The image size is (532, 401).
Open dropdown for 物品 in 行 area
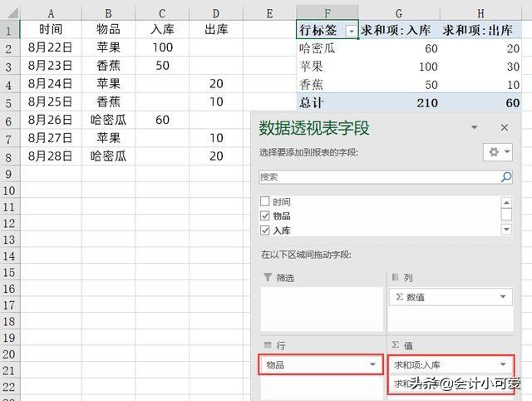(x=372, y=364)
